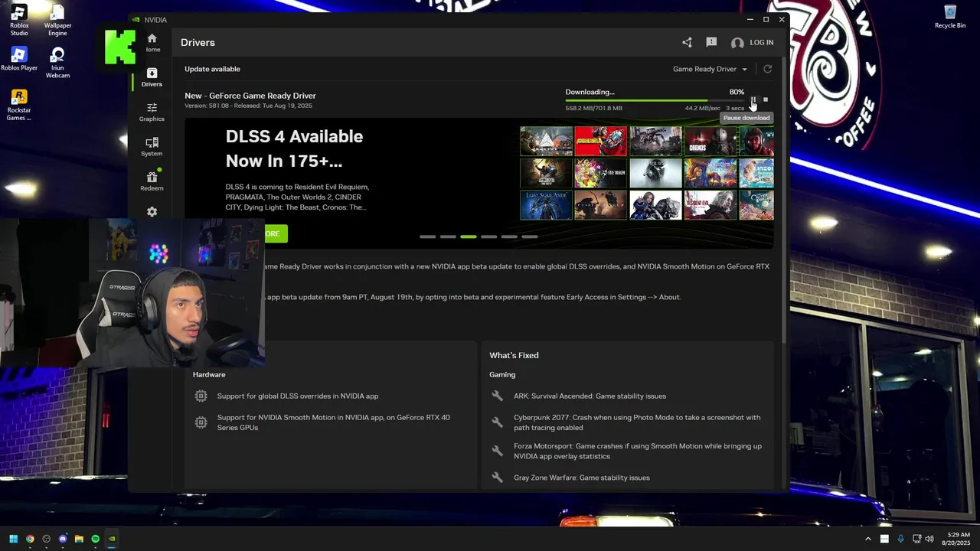Open Google Chrome from taskbar
The width and height of the screenshot is (980, 551).
(30, 539)
